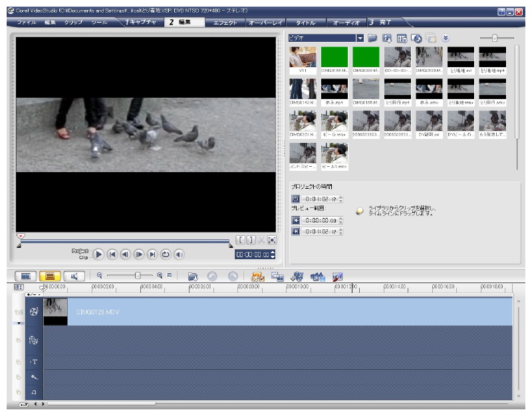Click the Insert media files icon on timeline toolbar
This screenshot has height=416, width=532.
coord(193,276)
